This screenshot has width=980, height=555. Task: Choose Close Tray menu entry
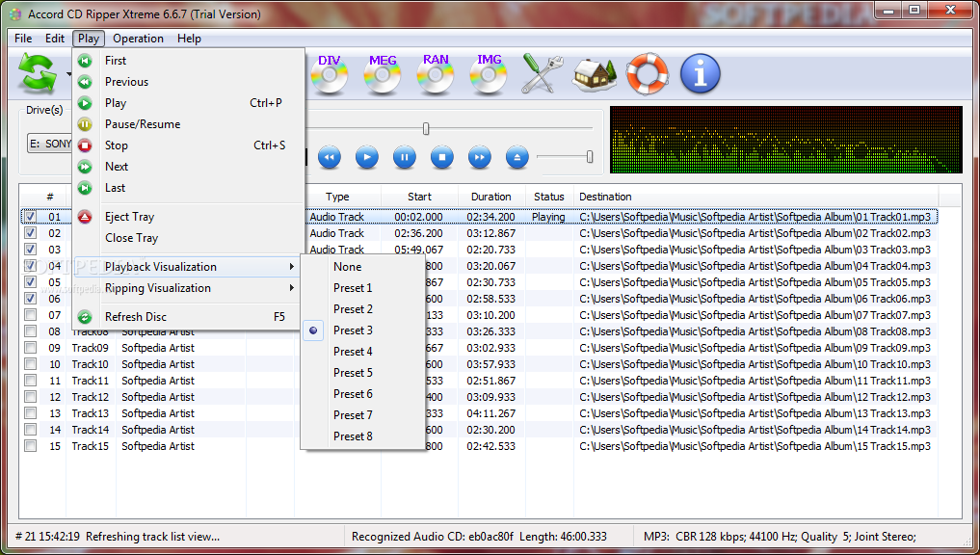(189, 238)
